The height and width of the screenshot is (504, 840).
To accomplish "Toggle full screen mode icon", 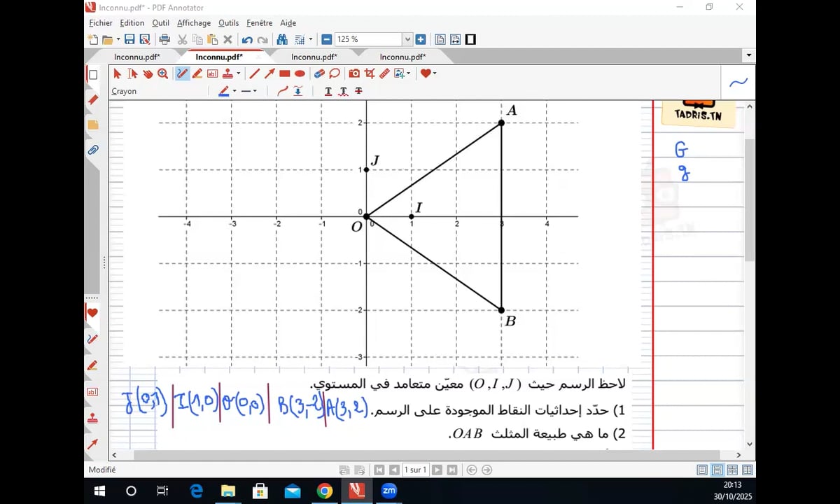I will (470, 40).
